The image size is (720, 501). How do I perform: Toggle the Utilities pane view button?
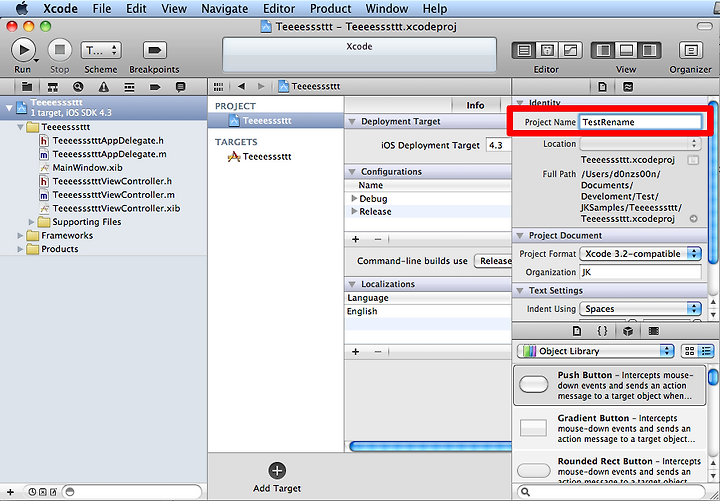(649, 50)
